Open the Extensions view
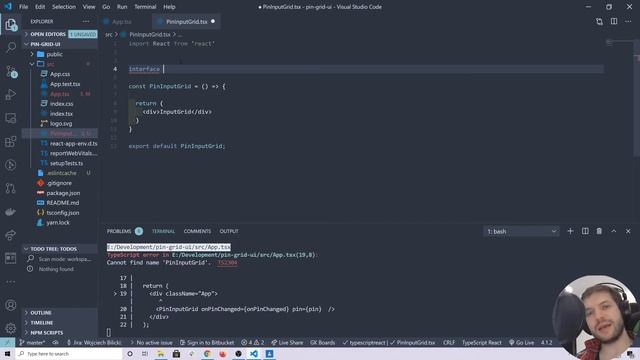Image resolution: width=640 pixels, height=360 pixels. coord(11,142)
